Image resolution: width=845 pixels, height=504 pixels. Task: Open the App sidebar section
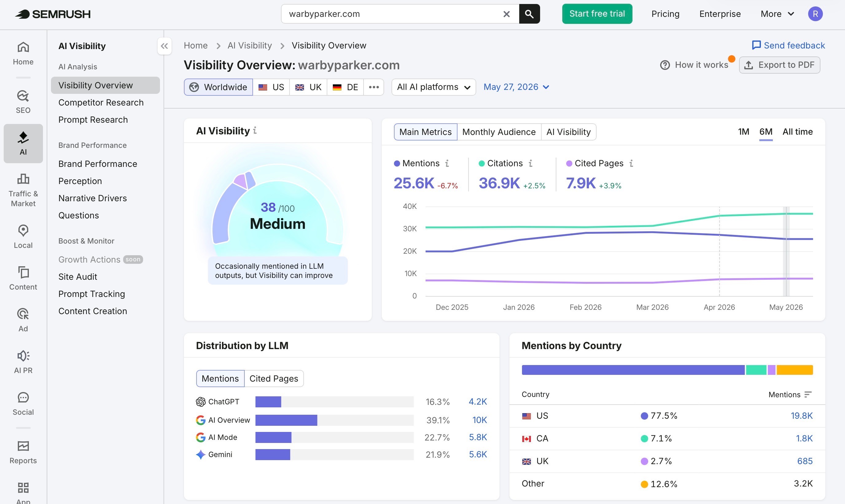23,492
